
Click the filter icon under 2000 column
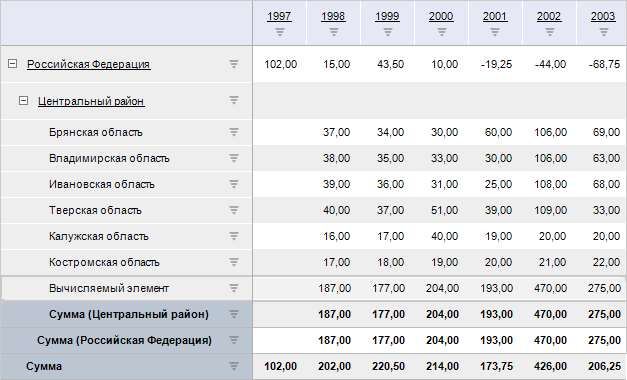(x=442, y=32)
